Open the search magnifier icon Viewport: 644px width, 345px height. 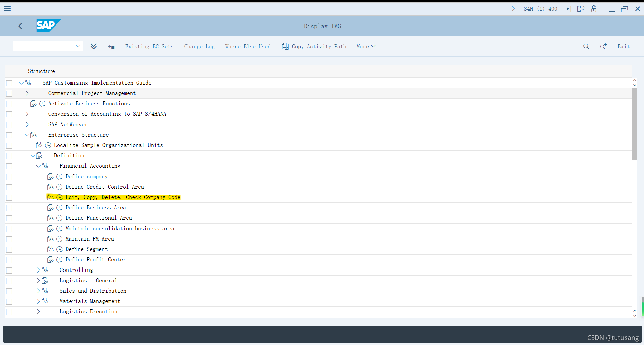[x=586, y=46]
